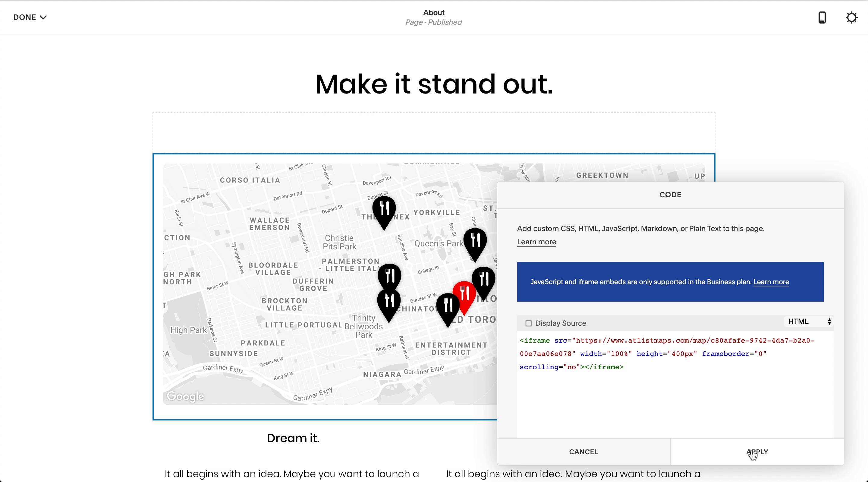Screen dimensions: 868x482
Task: Click BROCKTON VILLAGE label on map
Action: click(x=285, y=304)
